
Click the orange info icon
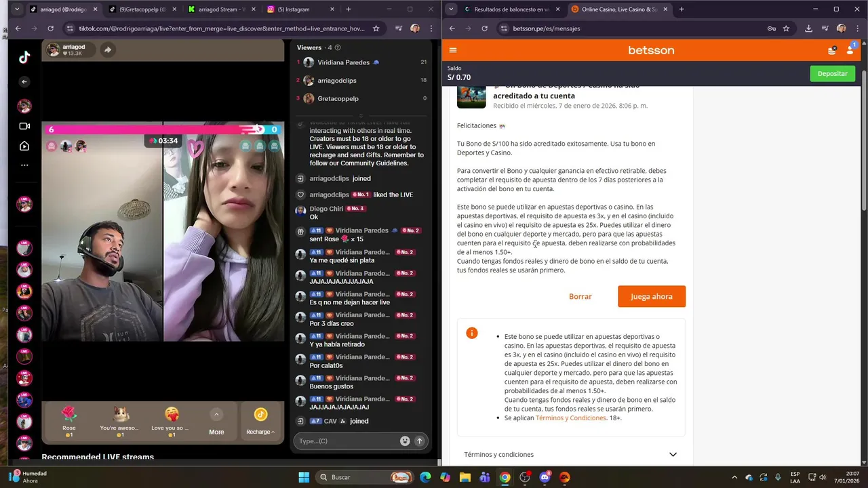coord(472,333)
